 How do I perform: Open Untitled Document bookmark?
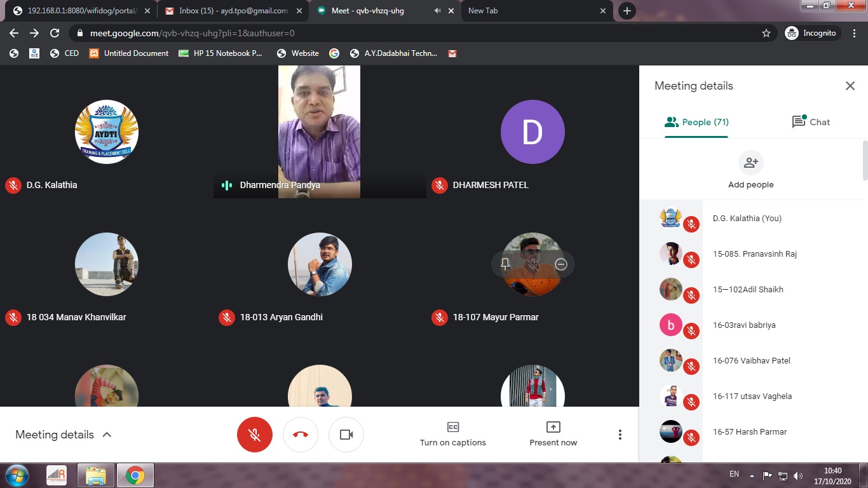pos(129,53)
